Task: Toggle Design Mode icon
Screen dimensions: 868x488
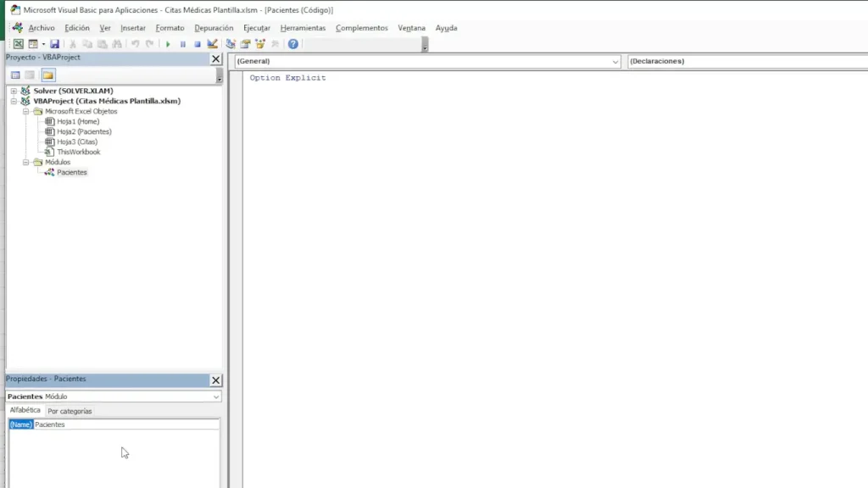Action: point(212,44)
